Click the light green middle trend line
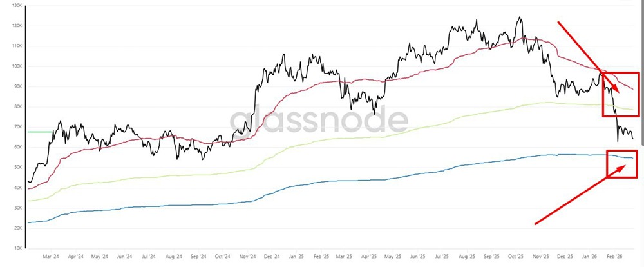The height and width of the screenshot is (267, 644). [322, 139]
